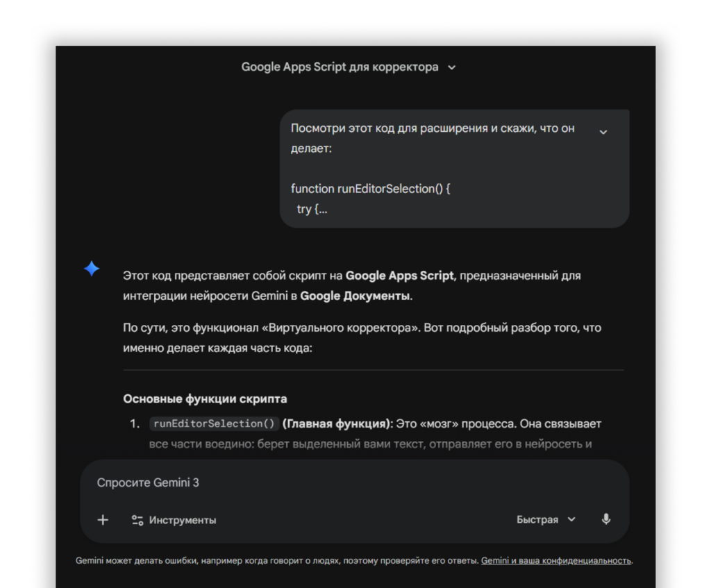The height and width of the screenshot is (588, 711).
Task: Click function runEditorSelection() line in user message
Action: [370, 189]
